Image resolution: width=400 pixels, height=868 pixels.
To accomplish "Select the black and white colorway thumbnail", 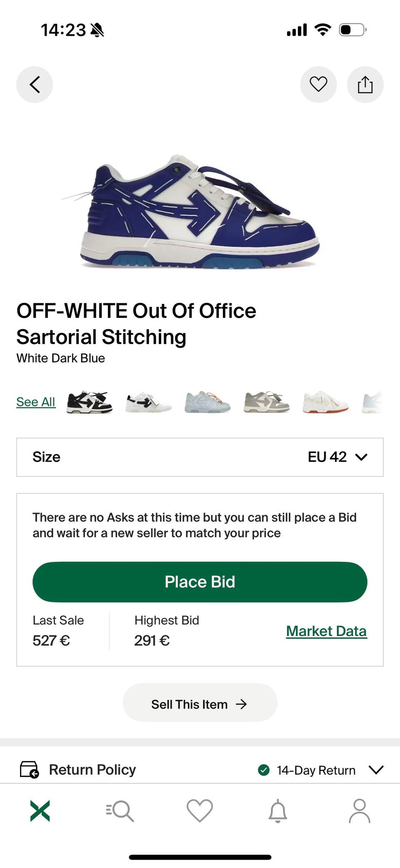I will pos(90,402).
